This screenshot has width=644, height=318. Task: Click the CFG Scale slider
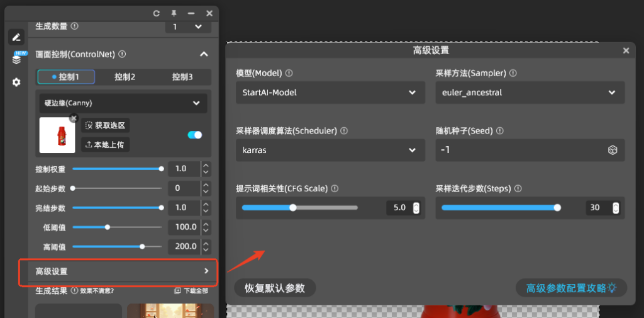[300, 208]
